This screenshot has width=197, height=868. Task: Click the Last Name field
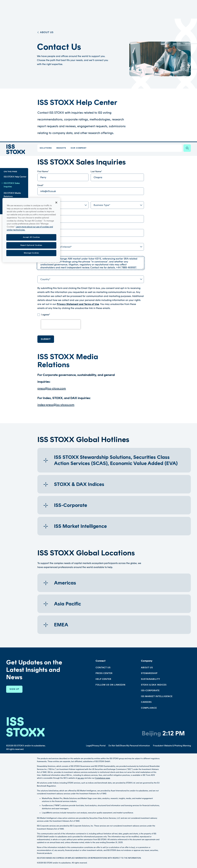tap(117, 177)
